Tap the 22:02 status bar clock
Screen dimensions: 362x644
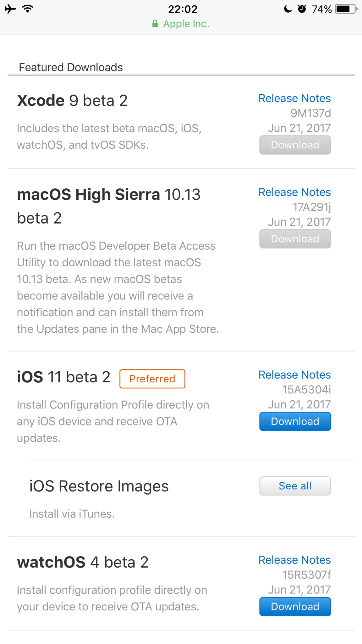coord(183,9)
